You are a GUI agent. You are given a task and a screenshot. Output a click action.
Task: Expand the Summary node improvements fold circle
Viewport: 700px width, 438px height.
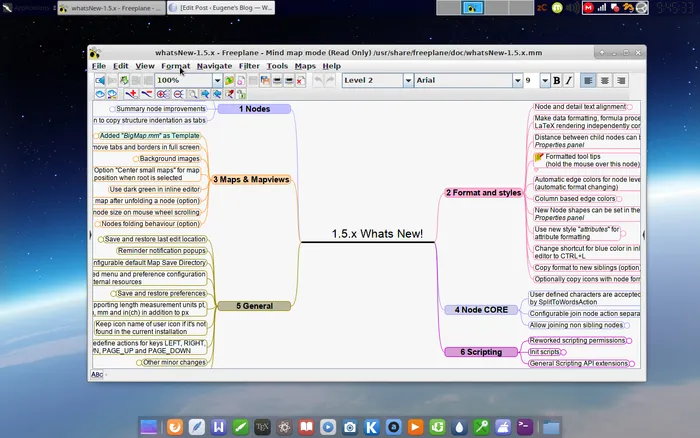pos(112,109)
